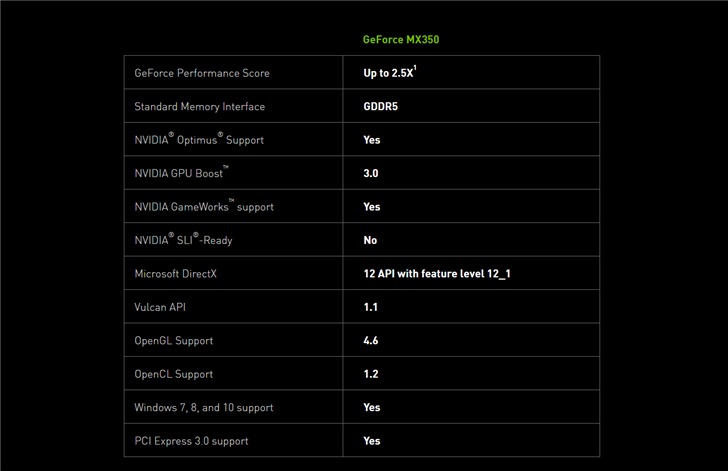Select the Standard Memory Interface label

200,106
